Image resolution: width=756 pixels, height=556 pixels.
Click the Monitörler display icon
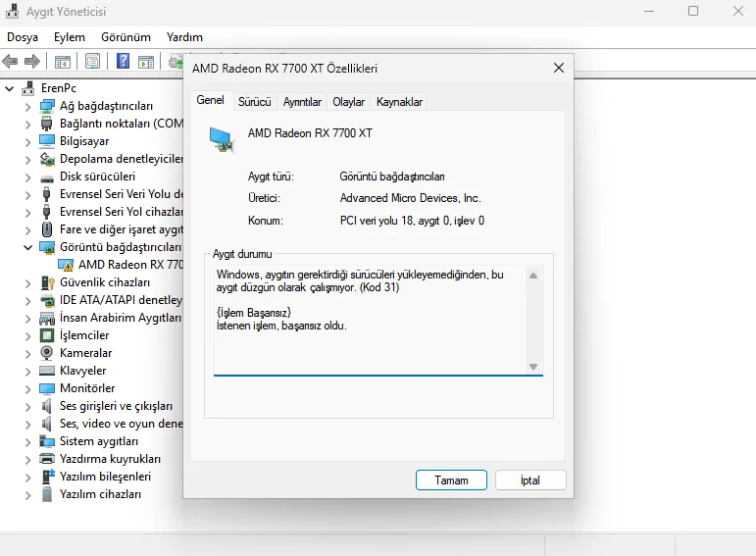tap(47, 388)
